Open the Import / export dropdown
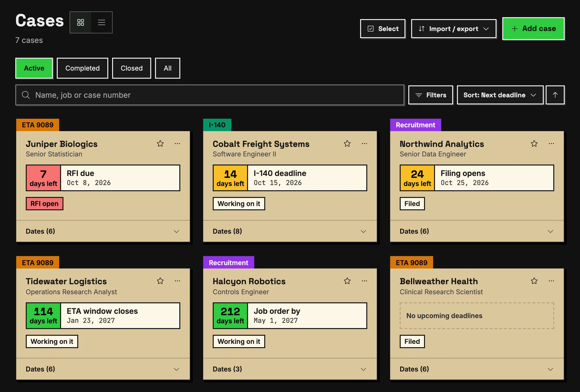The height and width of the screenshot is (392, 580). coord(454,29)
